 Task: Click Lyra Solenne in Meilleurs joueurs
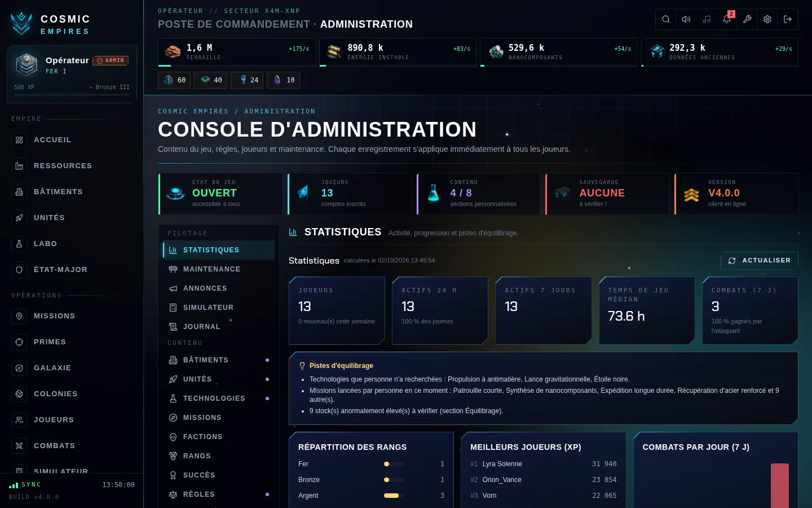pyautogui.click(x=502, y=464)
